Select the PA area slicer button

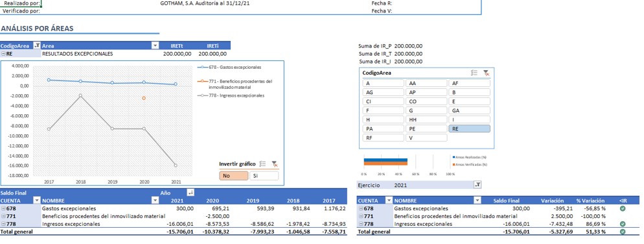tap(384, 128)
